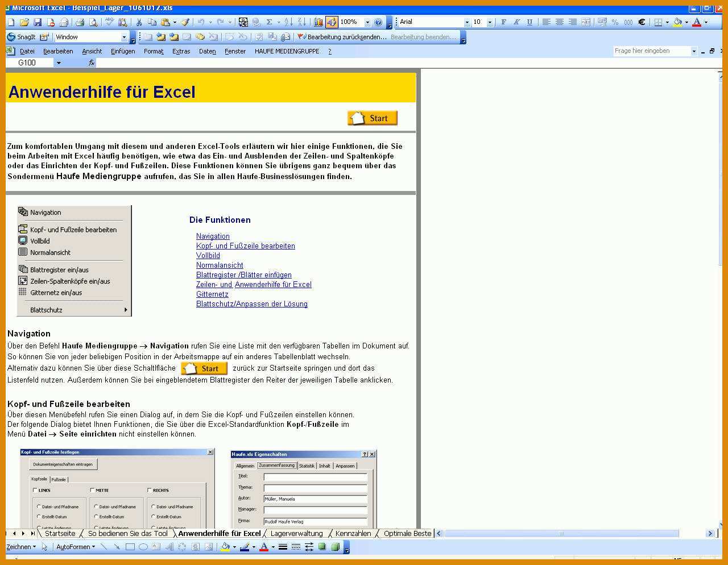The height and width of the screenshot is (565, 728).
Task: Tick the LINKS checkbox in dialog image
Action: [35, 490]
